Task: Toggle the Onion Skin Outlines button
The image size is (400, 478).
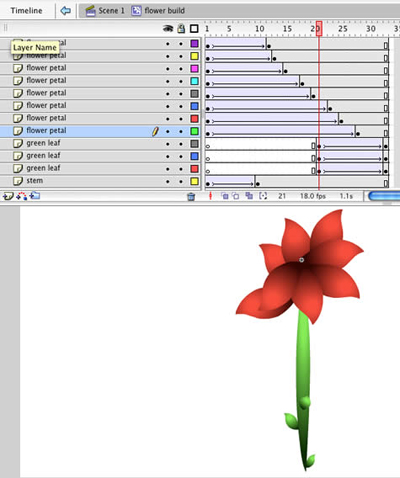Action: pos(236,196)
